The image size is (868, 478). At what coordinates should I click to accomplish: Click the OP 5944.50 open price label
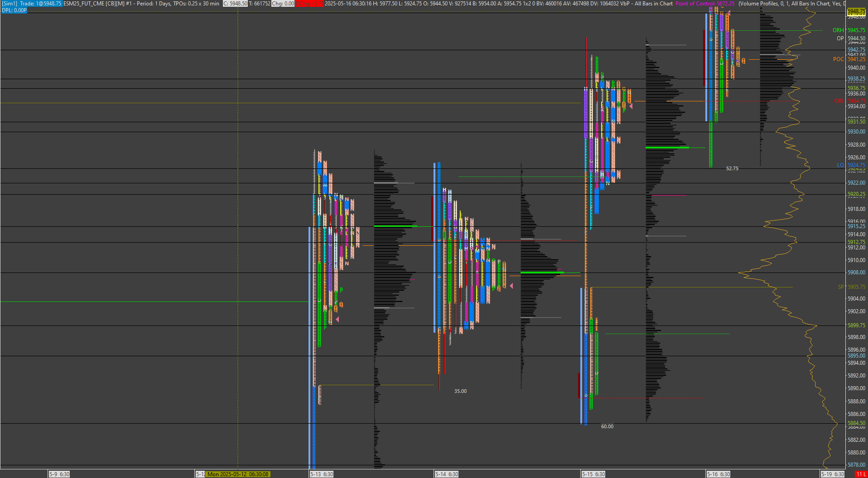851,38
